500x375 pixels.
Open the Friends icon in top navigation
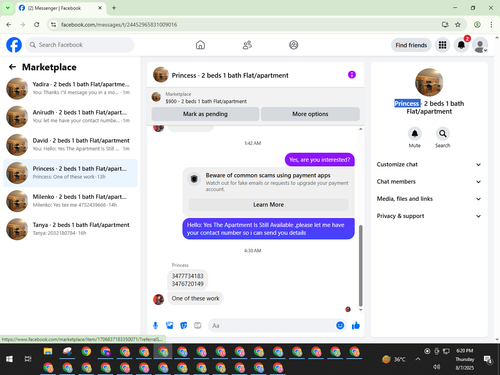click(x=247, y=45)
